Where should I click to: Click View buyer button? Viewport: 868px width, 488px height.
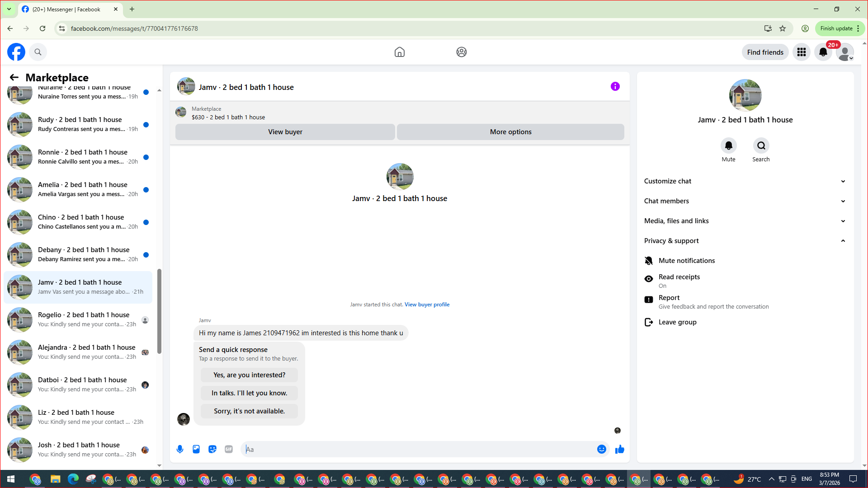pos(285,132)
